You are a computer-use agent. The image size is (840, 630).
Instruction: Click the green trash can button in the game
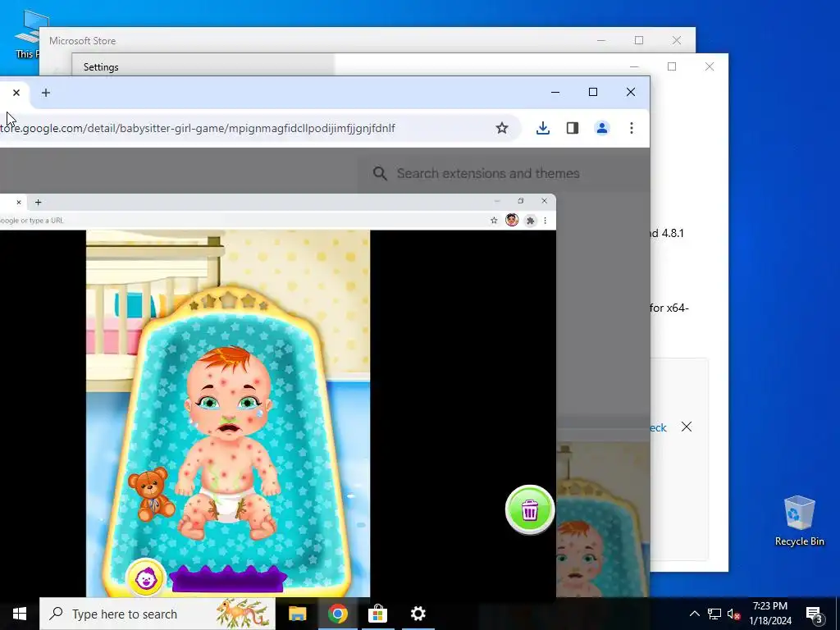tap(530, 510)
